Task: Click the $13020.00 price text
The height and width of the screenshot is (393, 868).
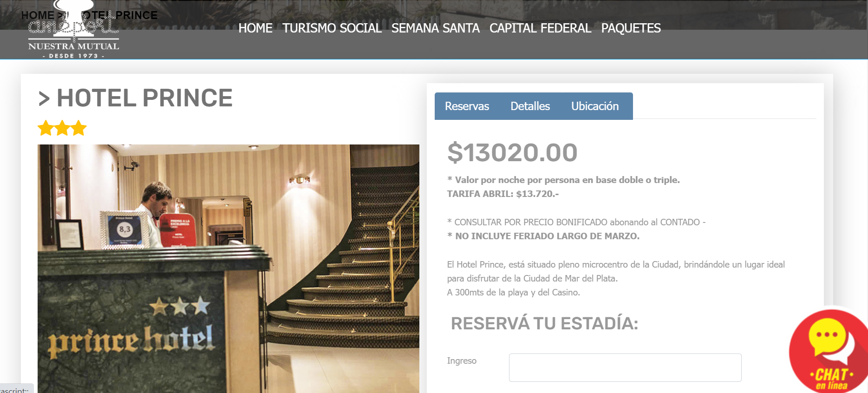Action: [512, 153]
